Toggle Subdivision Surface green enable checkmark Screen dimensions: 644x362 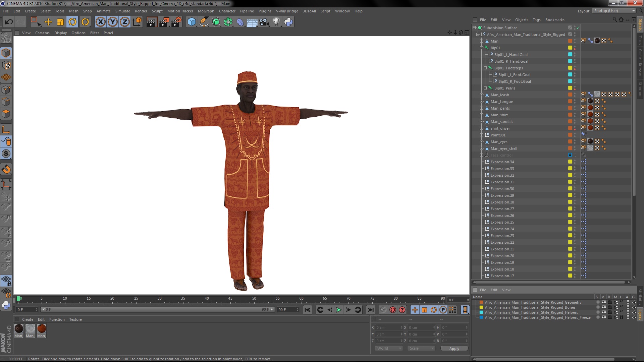click(578, 28)
